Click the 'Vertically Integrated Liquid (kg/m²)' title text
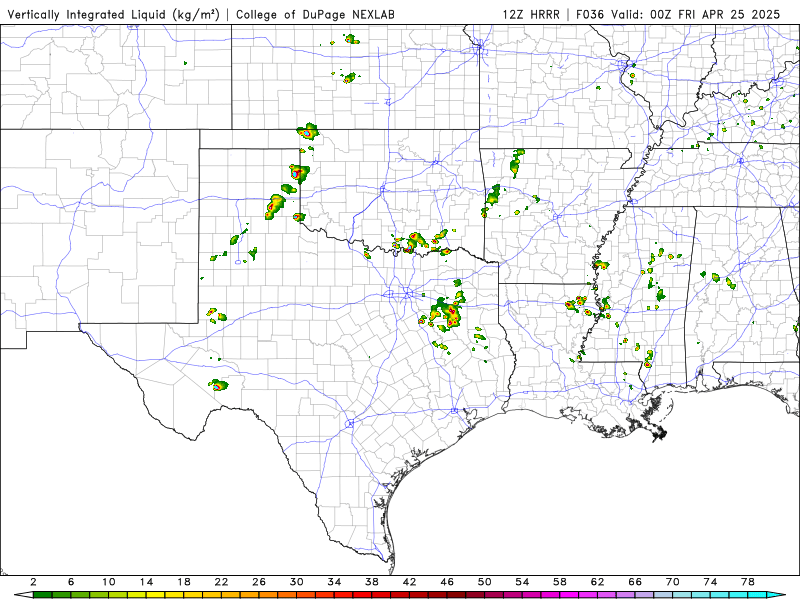The width and height of the screenshot is (800, 600). 113,15
